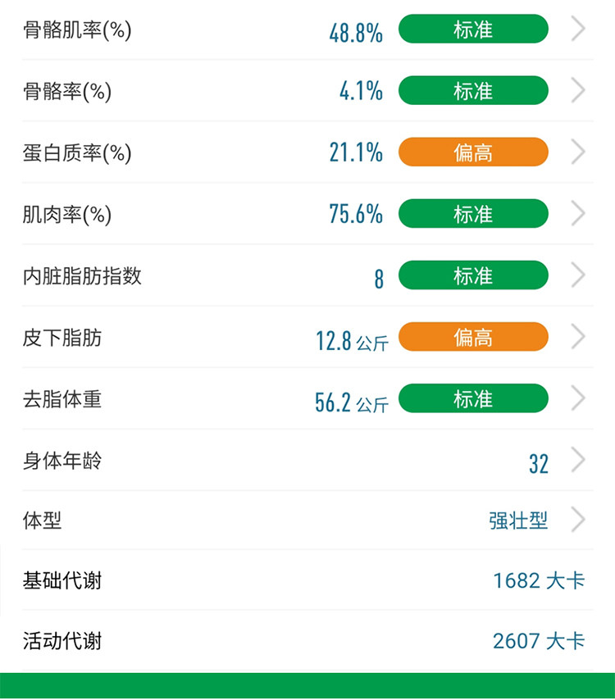
Task: Tap the chevron on 去脂体重 row
Action: click(x=578, y=398)
